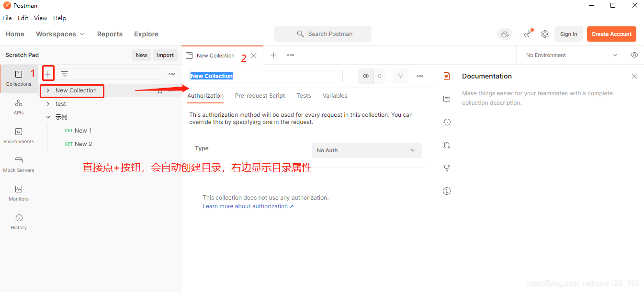Image resolution: width=644 pixels, height=292 pixels.
Task: Switch to the Tests tab
Action: pos(304,96)
